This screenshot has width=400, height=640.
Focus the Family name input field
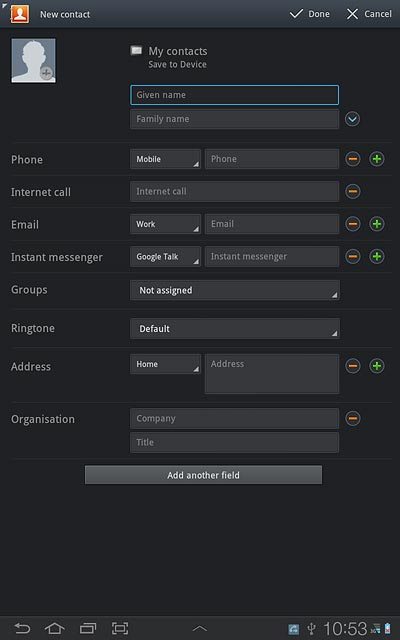[234, 119]
